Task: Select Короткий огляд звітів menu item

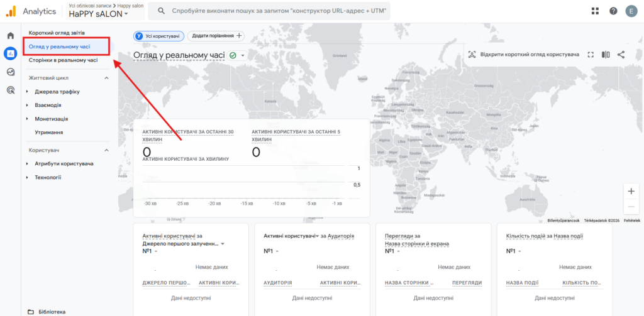Action: pyautogui.click(x=57, y=32)
